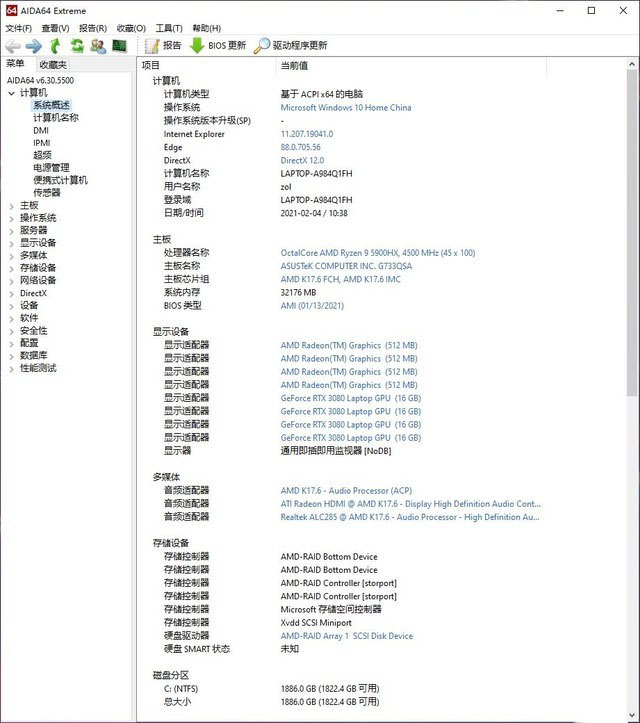The height and width of the screenshot is (723, 640).
Task: Open the 收藏(O) menu
Action: 131,29
